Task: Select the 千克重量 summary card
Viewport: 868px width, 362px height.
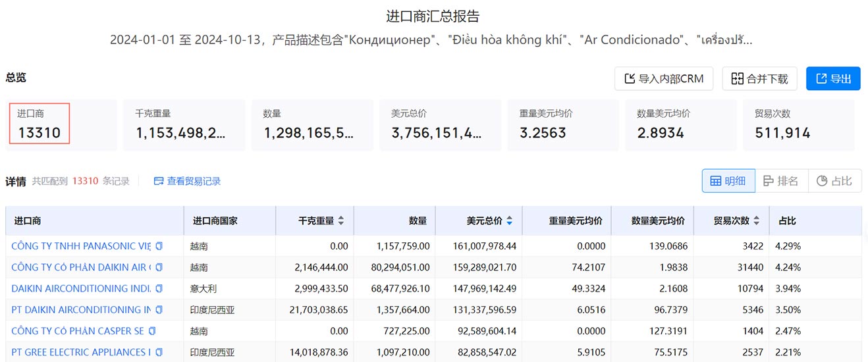Action: (184, 125)
